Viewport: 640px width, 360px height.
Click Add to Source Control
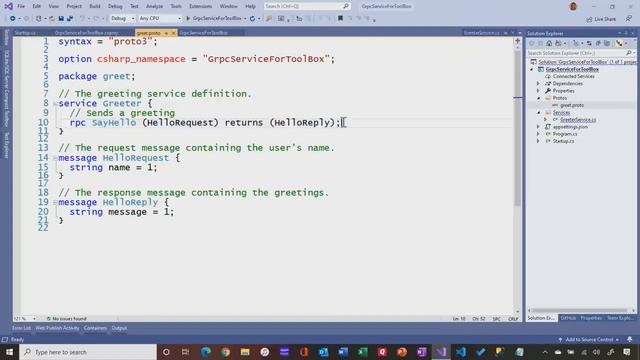click(589, 339)
